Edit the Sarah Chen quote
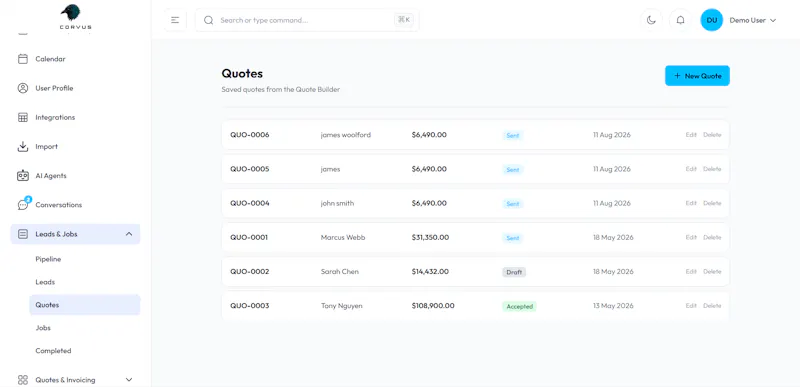Screen dimensions: 800x387 tap(691, 271)
